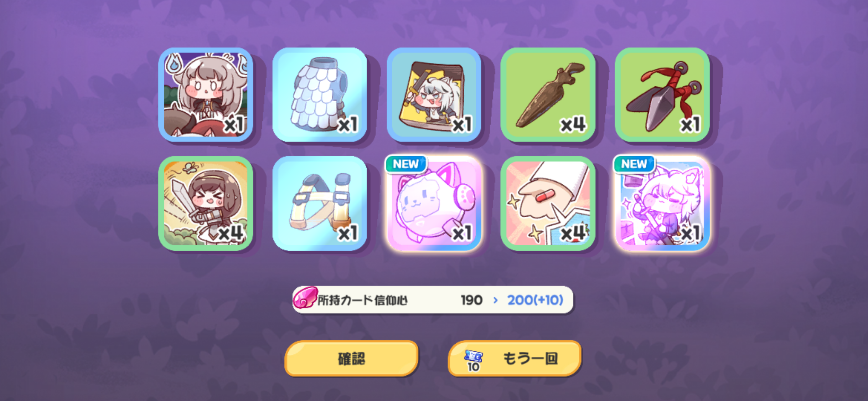Click the 所持カード信仰心 info bar

(433, 300)
